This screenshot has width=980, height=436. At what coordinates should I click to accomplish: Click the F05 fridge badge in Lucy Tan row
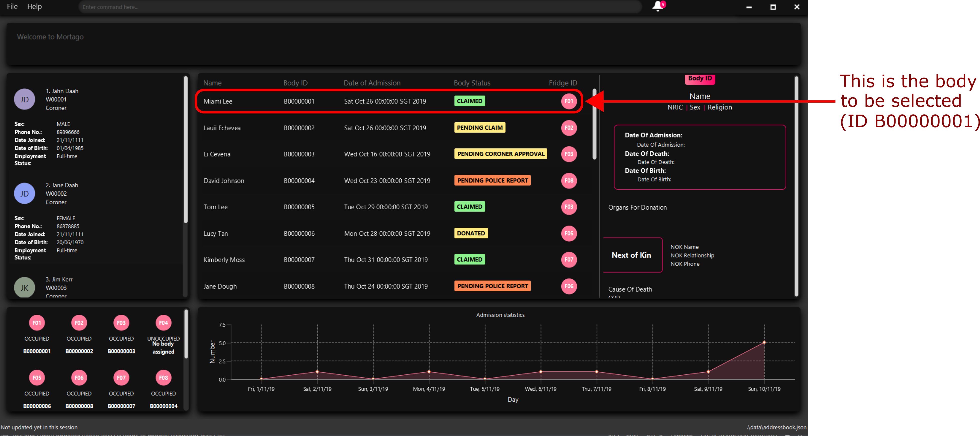click(569, 233)
